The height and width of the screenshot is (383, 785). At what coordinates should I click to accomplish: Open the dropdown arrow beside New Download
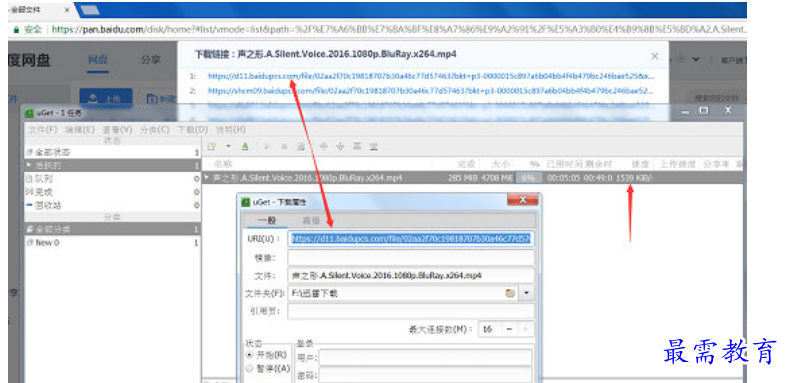pyautogui.click(x=228, y=146)
